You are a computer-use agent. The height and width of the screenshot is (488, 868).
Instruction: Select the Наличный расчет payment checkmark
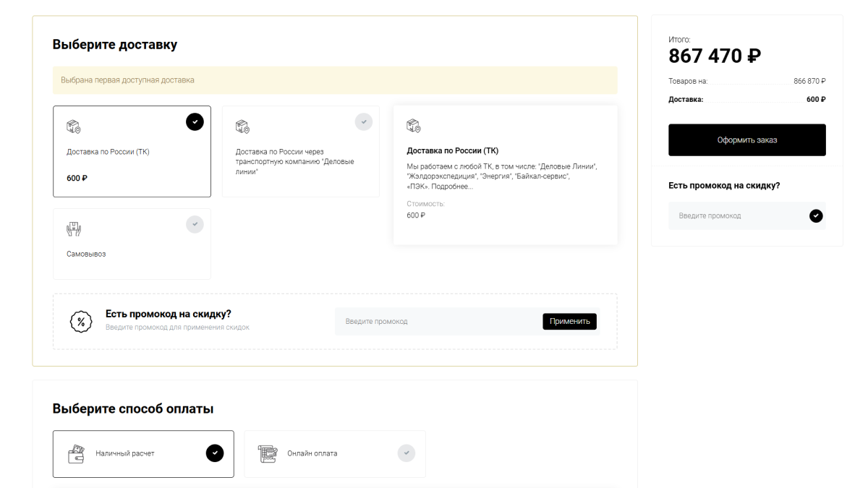215,453
